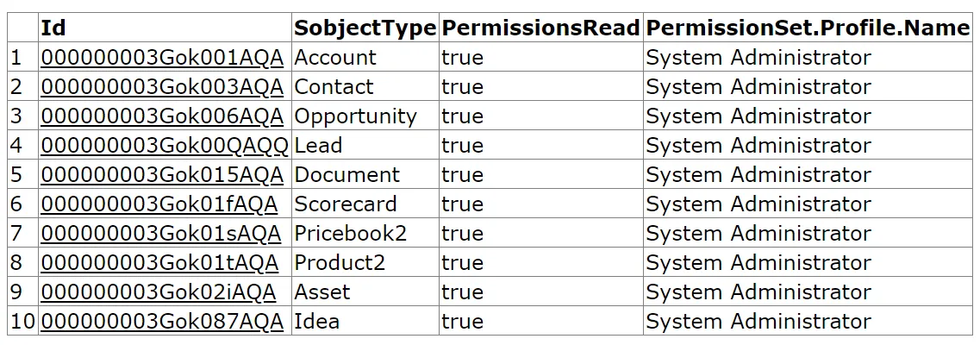Click the PermissionsRead column header
The height and width of the screenshot is (345, 980).
click(541, 28)
